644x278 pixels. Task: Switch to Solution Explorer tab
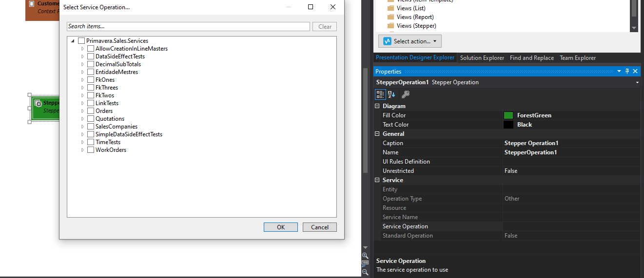pyautogui.click(x=482, y=58)
